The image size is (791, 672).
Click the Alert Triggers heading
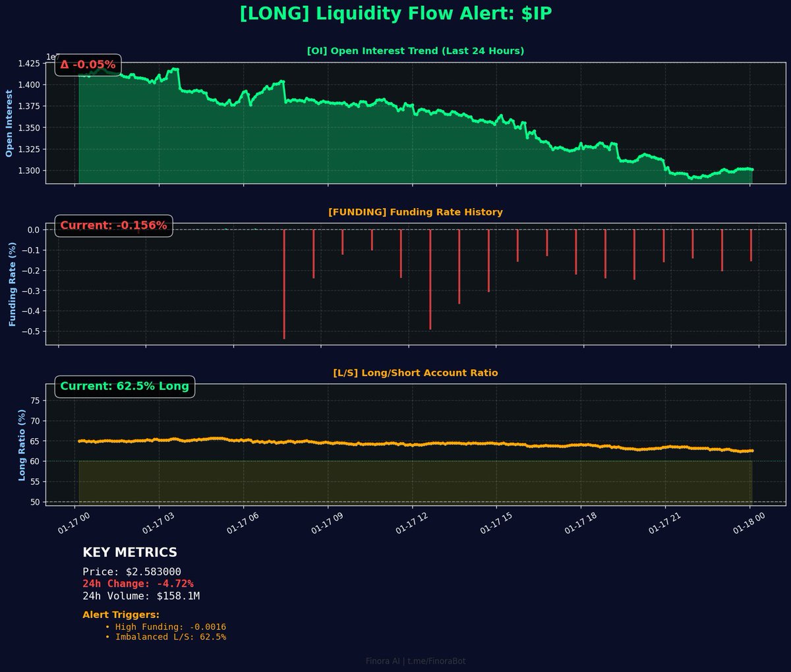[121, 615]
